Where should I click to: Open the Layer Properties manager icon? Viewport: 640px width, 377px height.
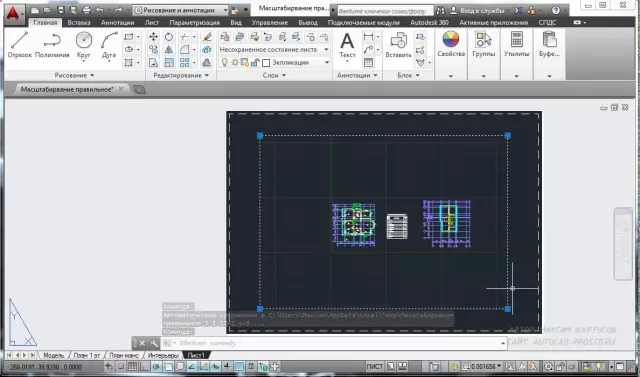tap(224, 37)
